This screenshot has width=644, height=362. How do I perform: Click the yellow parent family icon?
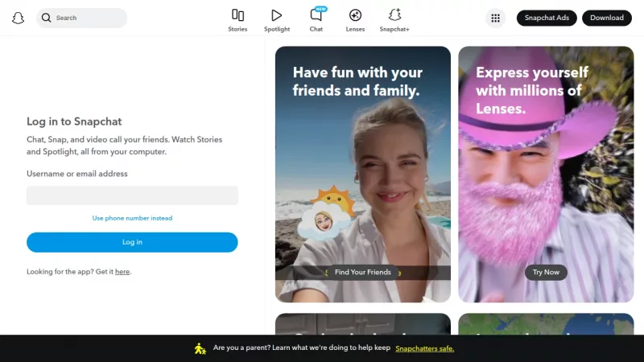pos(200,348)
